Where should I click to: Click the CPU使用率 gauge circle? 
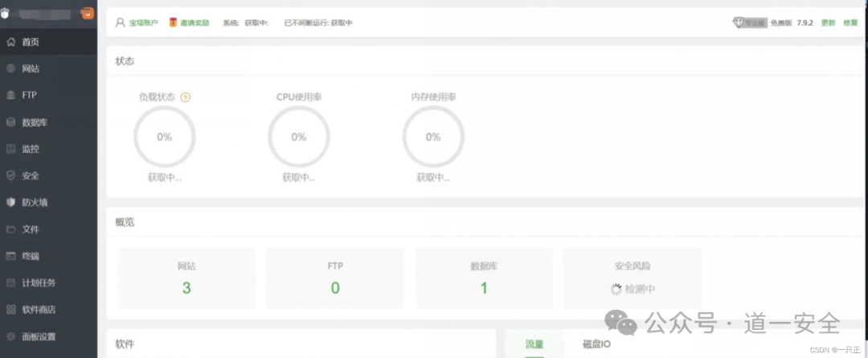tap(299, 137)
